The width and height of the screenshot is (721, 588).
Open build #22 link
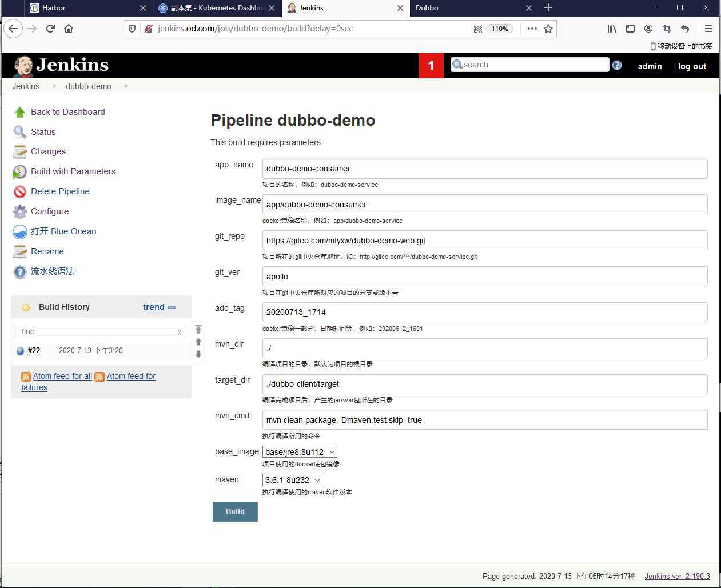(x=34, y=351)
